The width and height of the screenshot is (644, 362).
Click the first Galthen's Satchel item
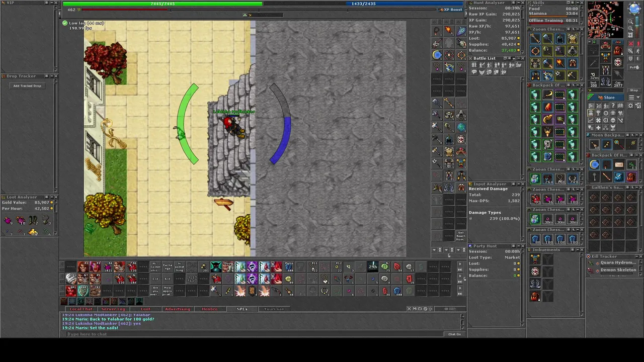(595, 198)
